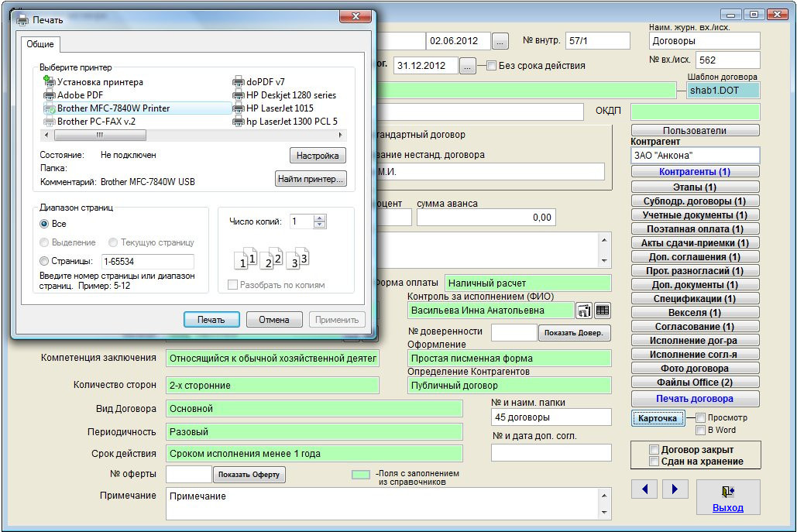Switch to the Общие tab

coord(40,44)
